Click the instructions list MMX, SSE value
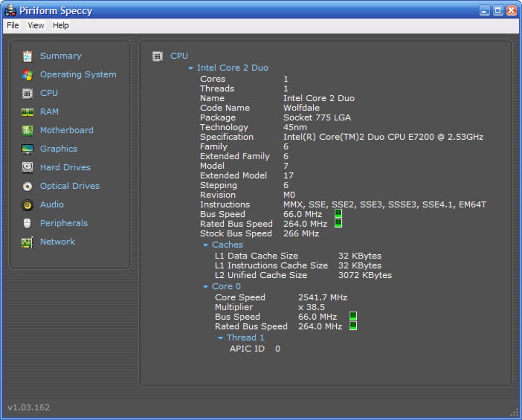Image resolution: width=522 pixels, height=420 pixels. pos(384,205)
